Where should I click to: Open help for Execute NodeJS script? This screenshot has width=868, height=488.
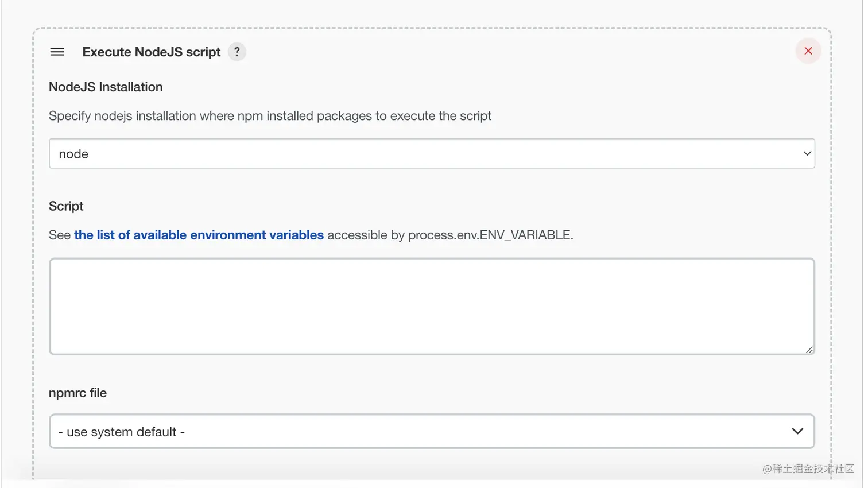tap(237, 52)
